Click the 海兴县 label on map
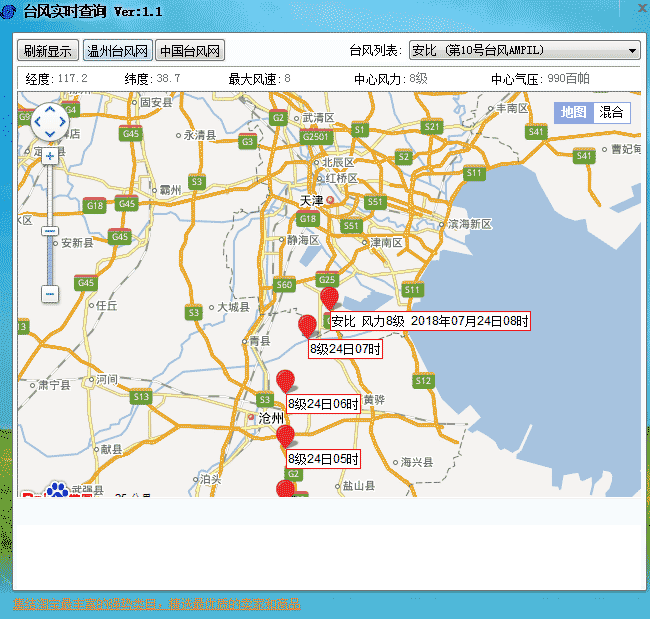 [x=417, y=462]
